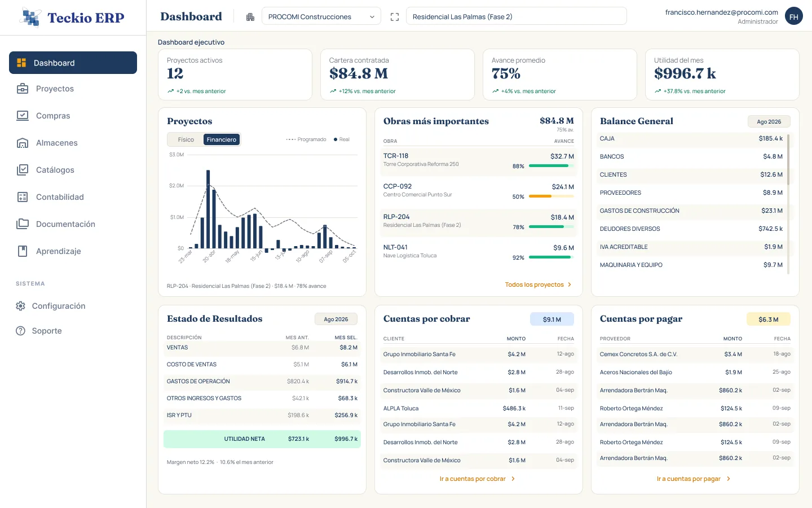Click the Aprendizaje book icon
Image resolution: width=812 pixels, height=508 pixels.
23,251
